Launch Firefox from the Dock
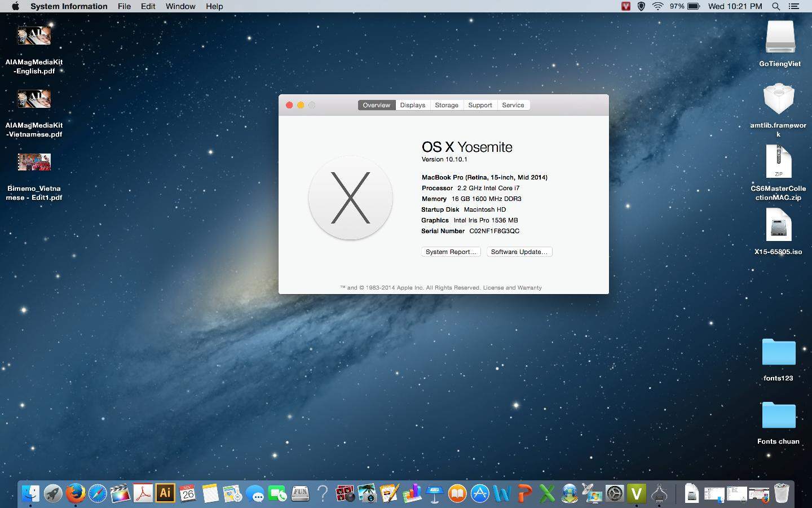 76,493
